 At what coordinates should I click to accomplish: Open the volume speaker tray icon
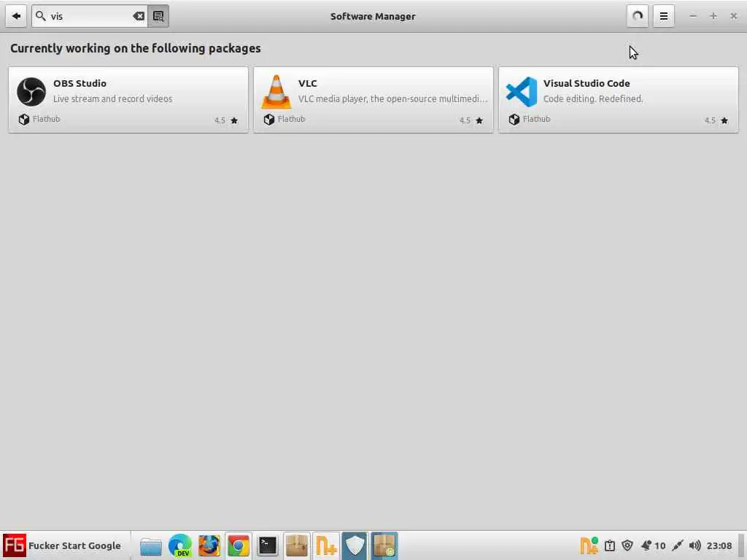[694, 545]
